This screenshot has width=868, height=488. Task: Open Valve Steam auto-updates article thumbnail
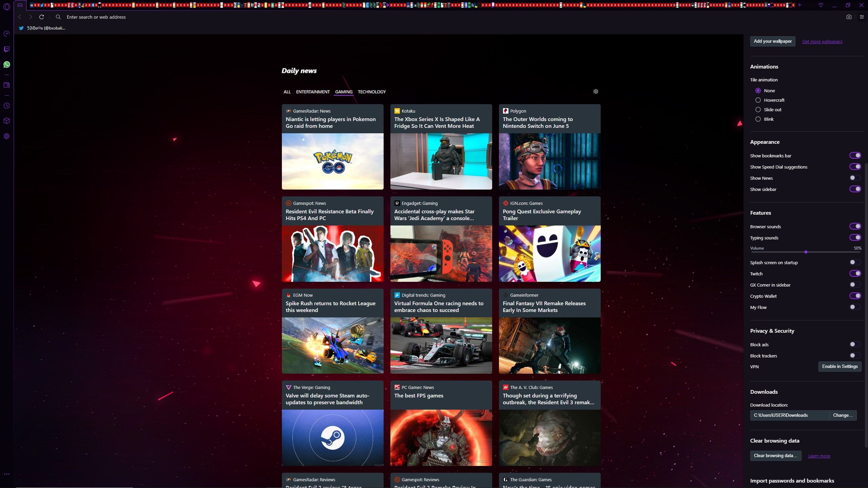coord(333,438)
